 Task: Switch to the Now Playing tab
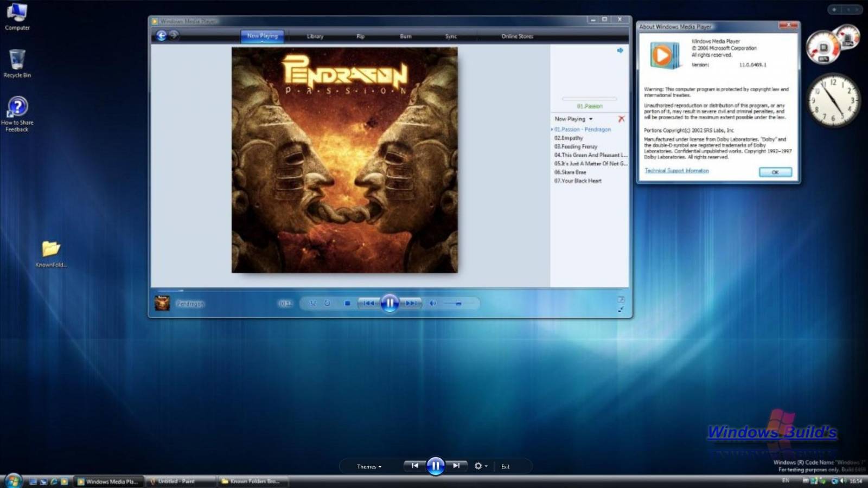262,36
